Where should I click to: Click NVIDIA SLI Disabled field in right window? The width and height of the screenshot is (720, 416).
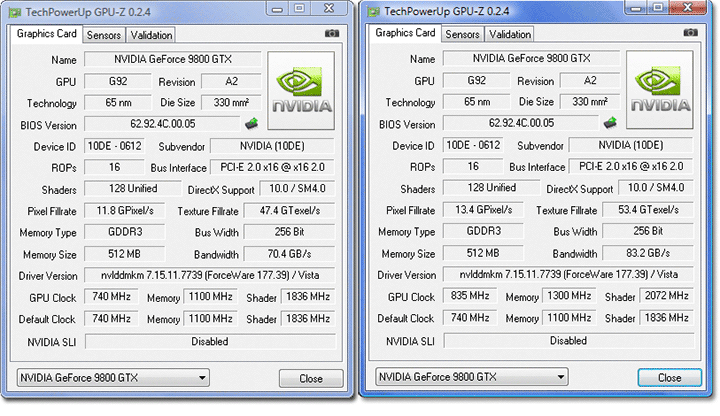[568, 341]
